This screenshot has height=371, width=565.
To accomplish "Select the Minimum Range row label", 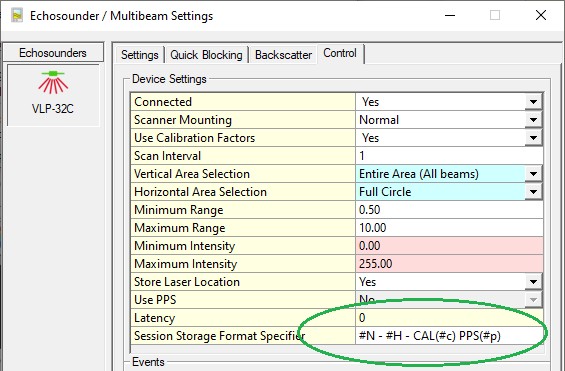I will point(243,210).
